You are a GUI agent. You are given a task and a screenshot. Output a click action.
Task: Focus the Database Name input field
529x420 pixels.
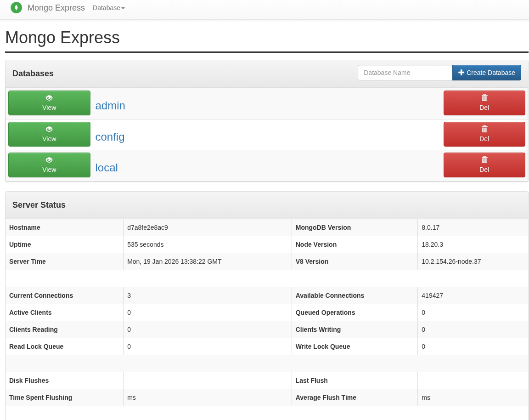click(405, 73)
